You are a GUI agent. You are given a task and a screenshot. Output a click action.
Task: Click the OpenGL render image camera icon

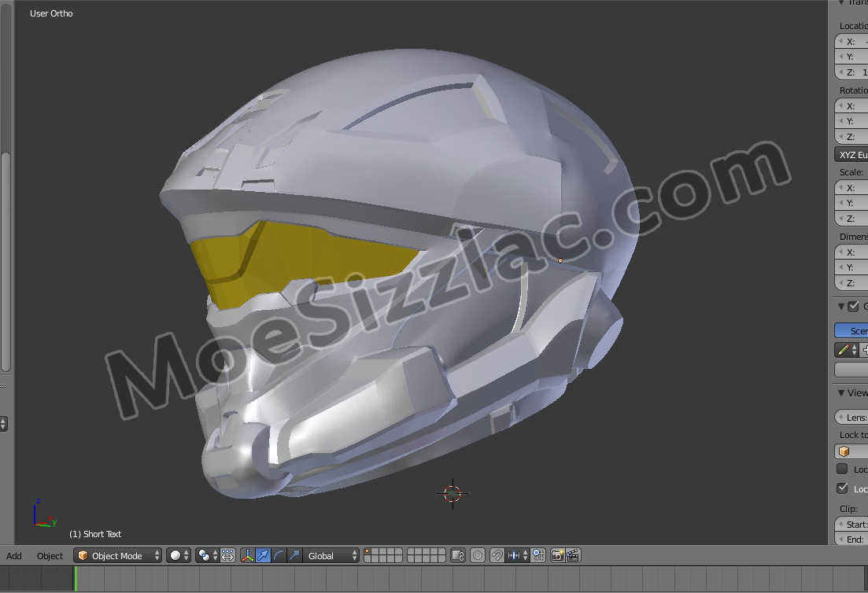pos(557,555)
